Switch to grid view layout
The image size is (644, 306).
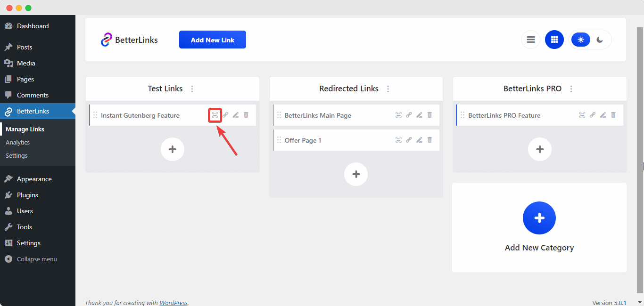[x=554, y=40]
